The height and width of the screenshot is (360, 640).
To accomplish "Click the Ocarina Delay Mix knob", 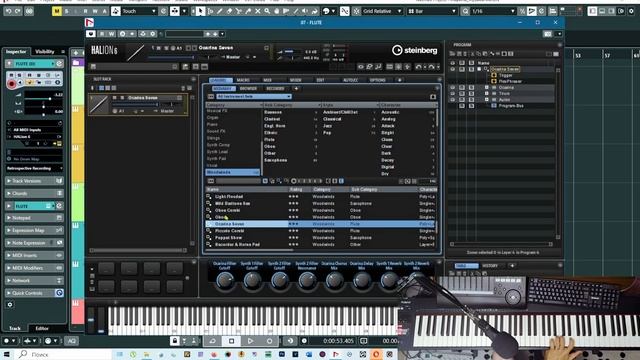I will [362, 280].
